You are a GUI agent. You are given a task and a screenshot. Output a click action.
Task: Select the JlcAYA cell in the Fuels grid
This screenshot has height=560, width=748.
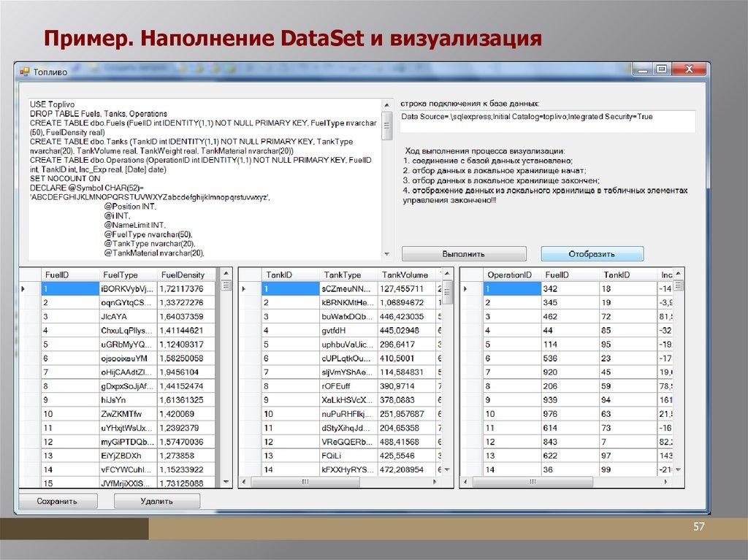tap(128, 317)
